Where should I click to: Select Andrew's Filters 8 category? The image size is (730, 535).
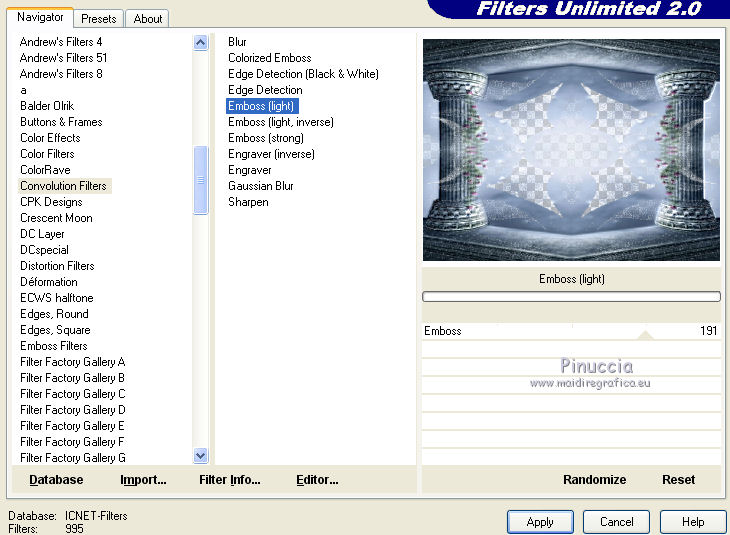tap(61, 74)
